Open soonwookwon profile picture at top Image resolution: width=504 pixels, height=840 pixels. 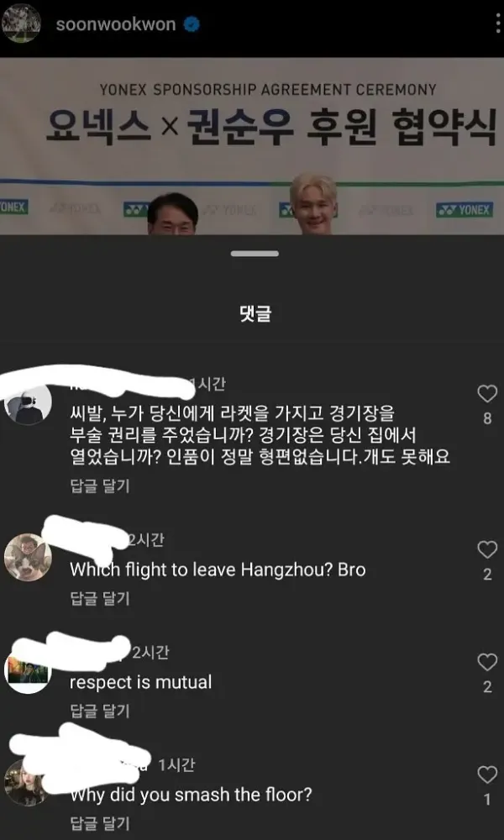21,24
